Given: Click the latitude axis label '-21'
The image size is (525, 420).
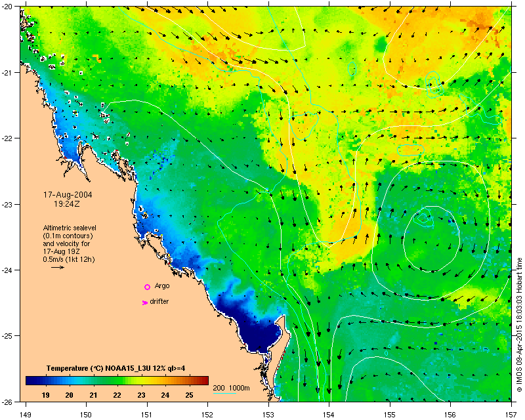Looking at the screenshot, I should tap(8, 73).
